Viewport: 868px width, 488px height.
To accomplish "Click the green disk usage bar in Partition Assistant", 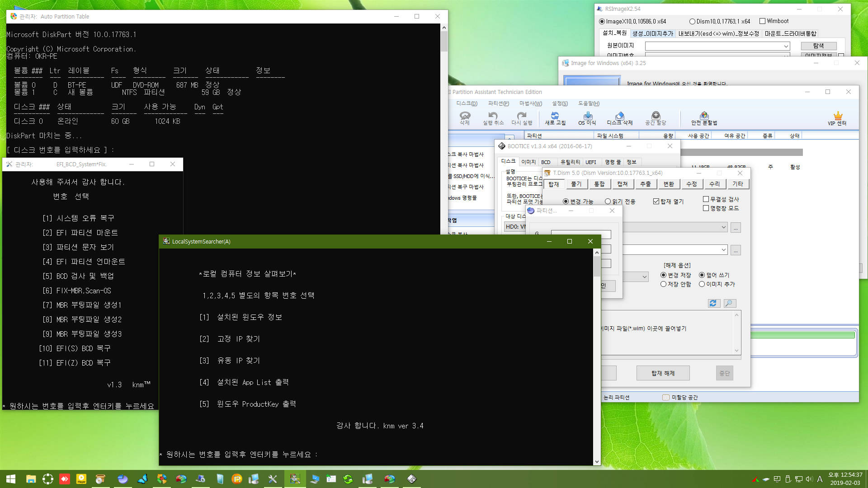I will tap(802, 335).
